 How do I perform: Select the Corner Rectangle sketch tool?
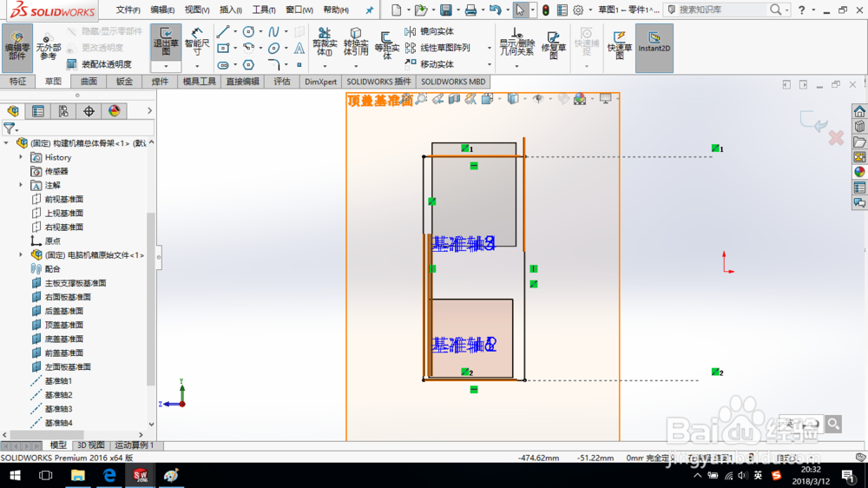tap(223, 48)
